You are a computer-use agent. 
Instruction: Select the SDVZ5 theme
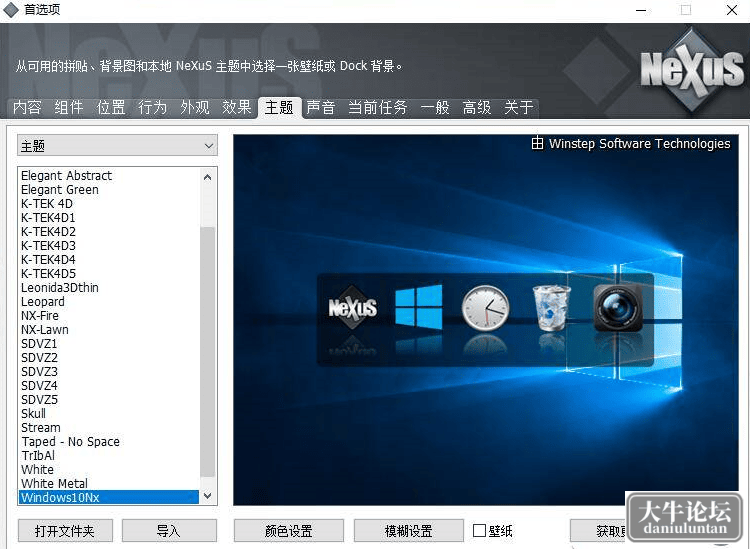109,399
